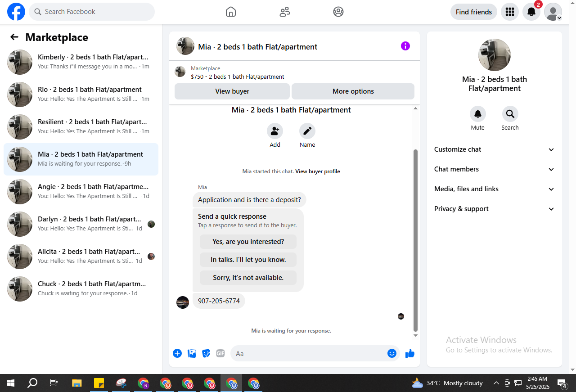Choose a sticker icon
576x392 pixels.
click(x=207, y=353)
